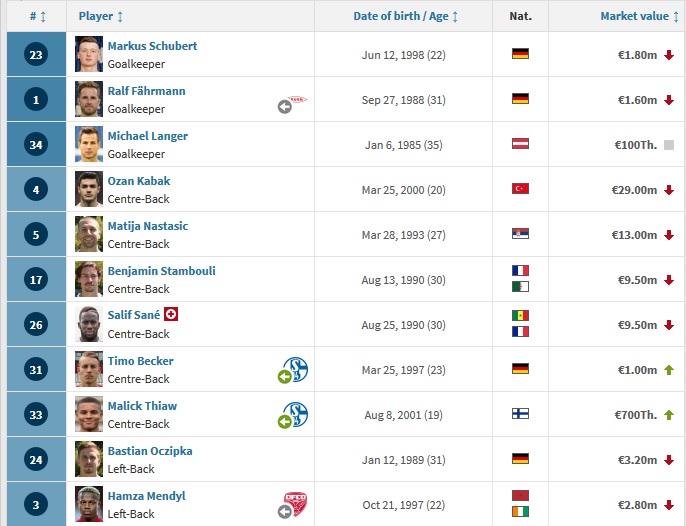Image resolution: width=686 pixels, height=526 pixels.
Task: Click Finnish flag in Malick Thiaw row
Action: [x=519, y=413]
